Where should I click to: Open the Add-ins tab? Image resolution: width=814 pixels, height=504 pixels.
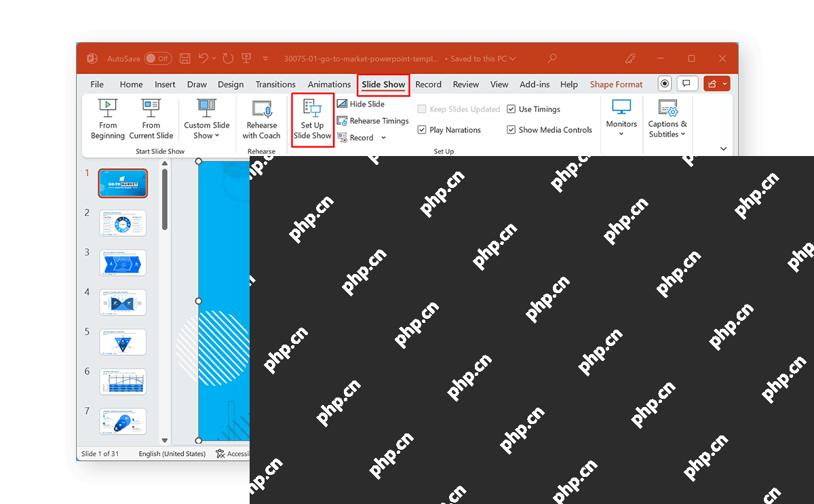[535, 85]
